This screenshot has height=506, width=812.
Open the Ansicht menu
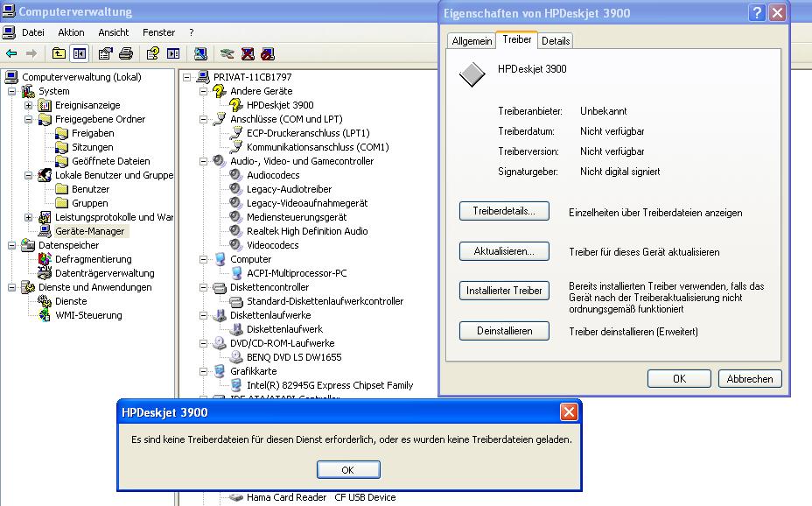(x=114, y=32)
